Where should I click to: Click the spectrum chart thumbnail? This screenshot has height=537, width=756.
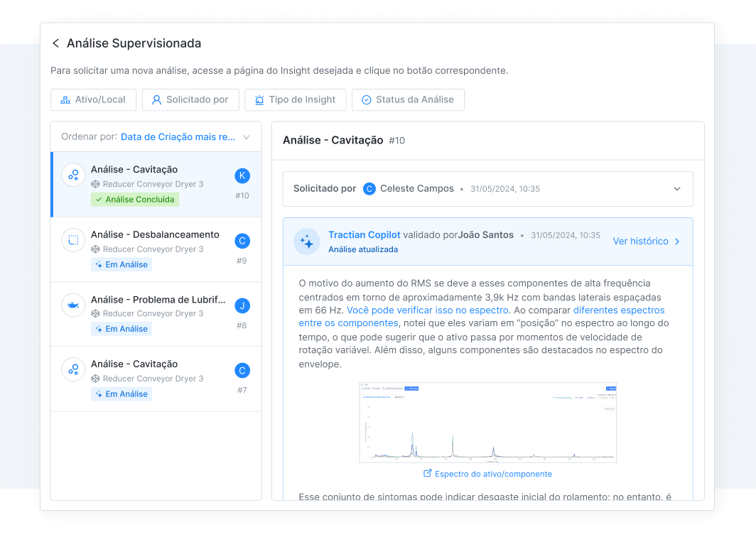(x=487, y=423)
